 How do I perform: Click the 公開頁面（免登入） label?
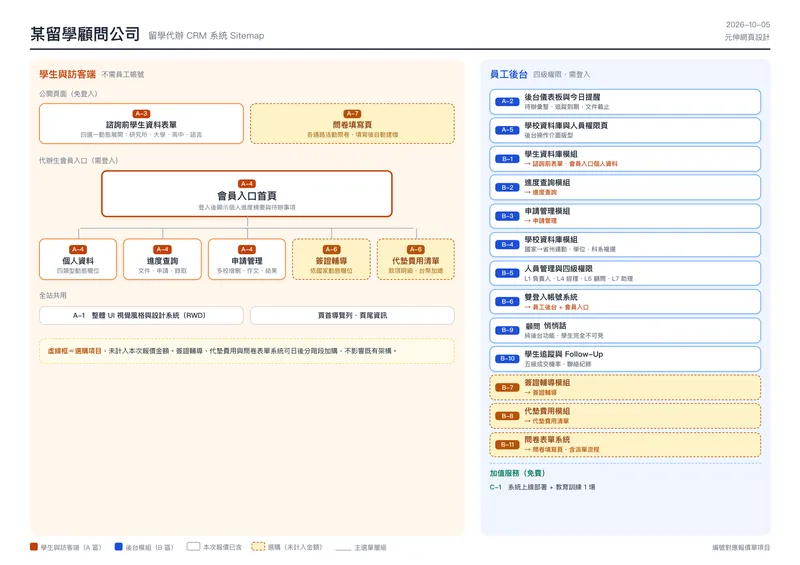tap(68, 94)
